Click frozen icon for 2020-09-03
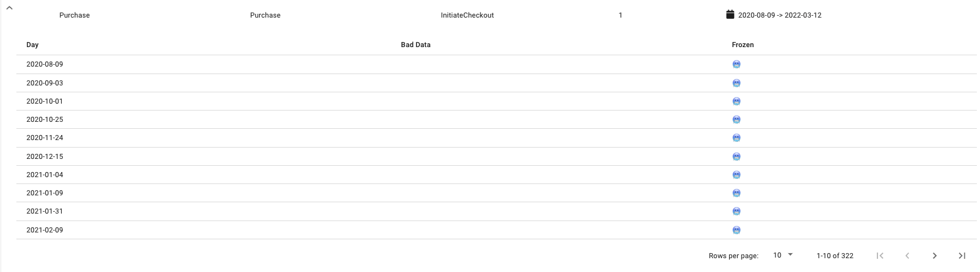 coord(737,83)
